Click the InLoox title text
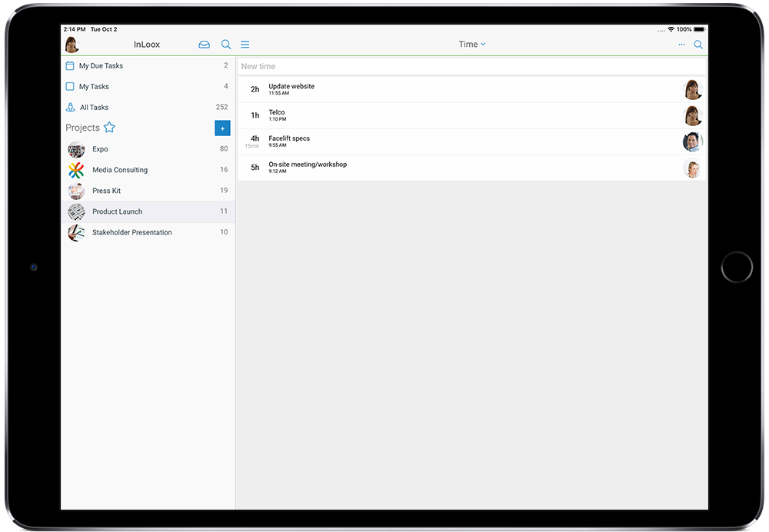 pos(147,45)
